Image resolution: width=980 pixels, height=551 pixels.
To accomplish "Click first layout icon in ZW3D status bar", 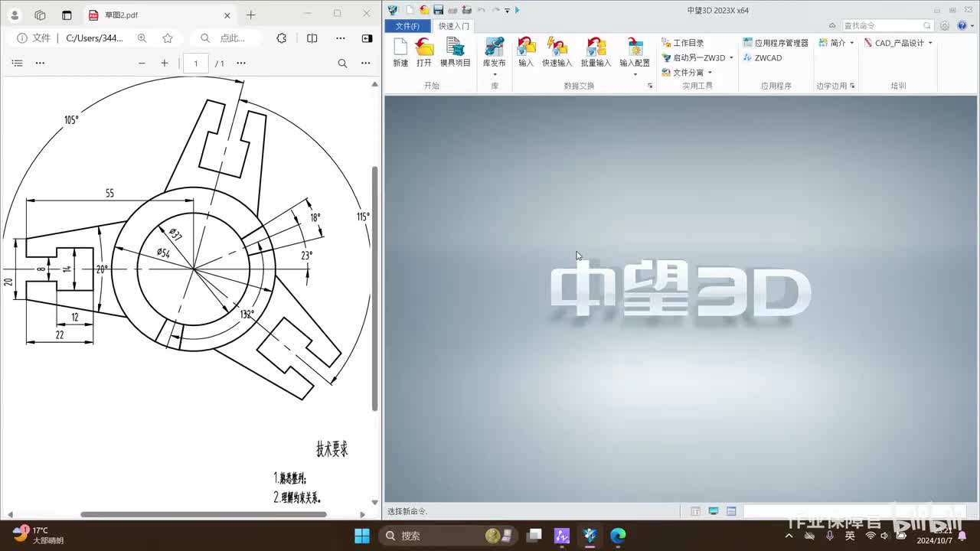I will click(x=695, y=511).
